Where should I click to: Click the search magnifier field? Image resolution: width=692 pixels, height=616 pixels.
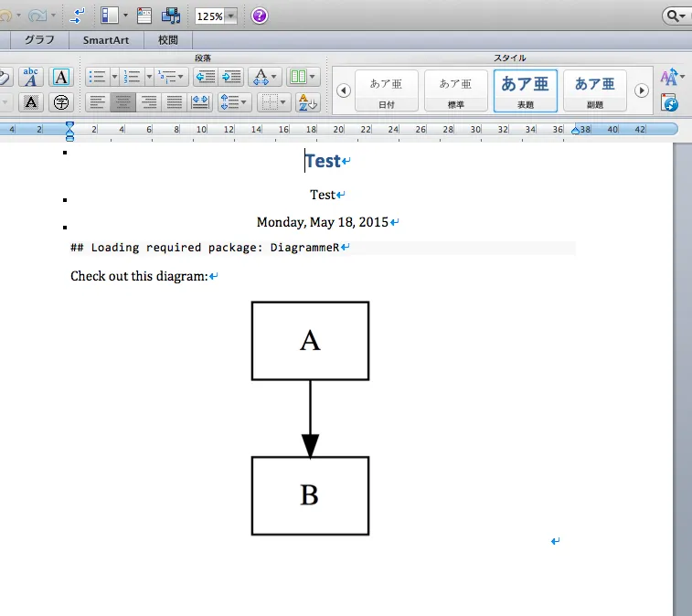677,16
